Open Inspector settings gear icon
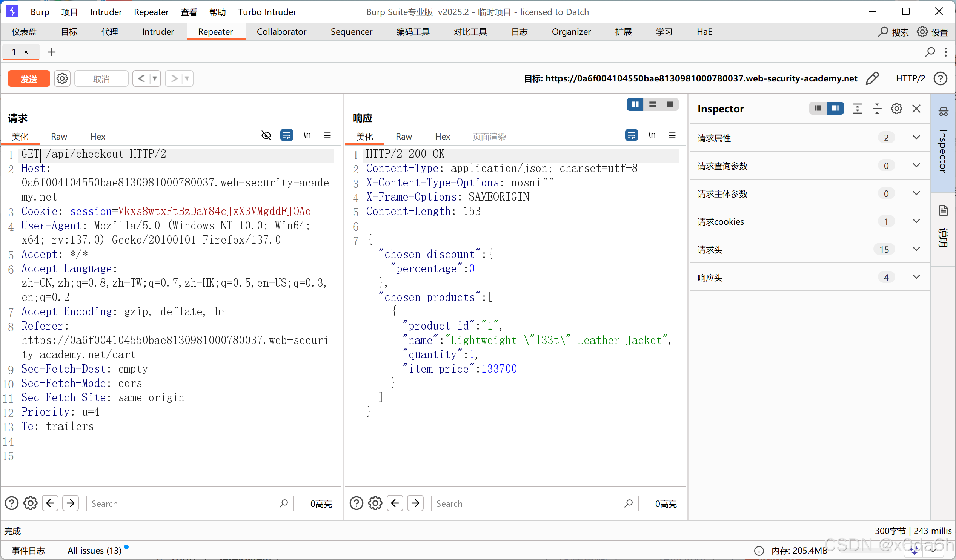This screenshot has height=560, width=956. [x=896, y=109]
